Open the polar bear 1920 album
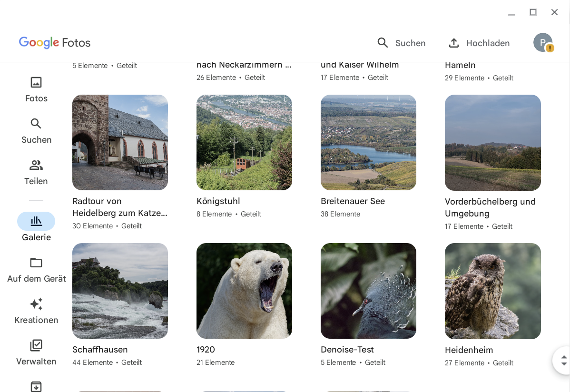The height and width of the screenshot is (392, 570). pyautogui.click(x=244, y=291)
